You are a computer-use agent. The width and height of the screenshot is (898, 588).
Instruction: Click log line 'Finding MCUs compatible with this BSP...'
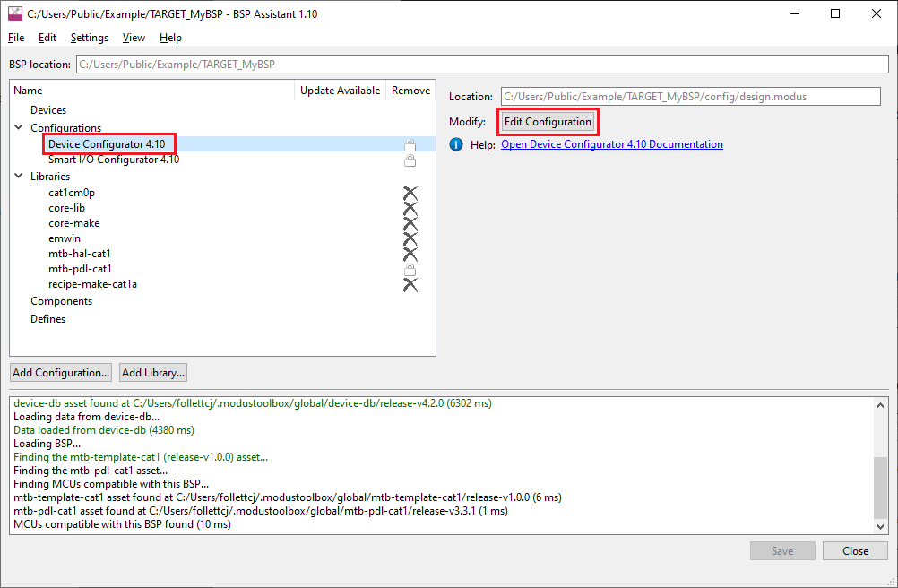pyautogui.click(x=111, y=484)
